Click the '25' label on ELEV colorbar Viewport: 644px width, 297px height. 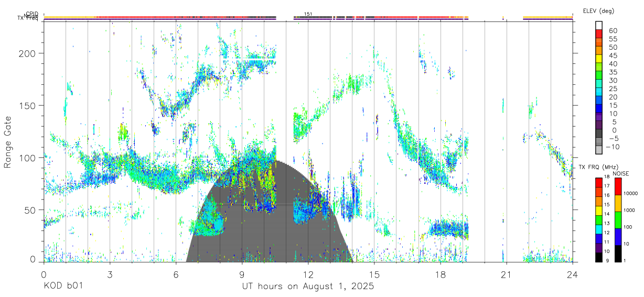coord(613,89)
